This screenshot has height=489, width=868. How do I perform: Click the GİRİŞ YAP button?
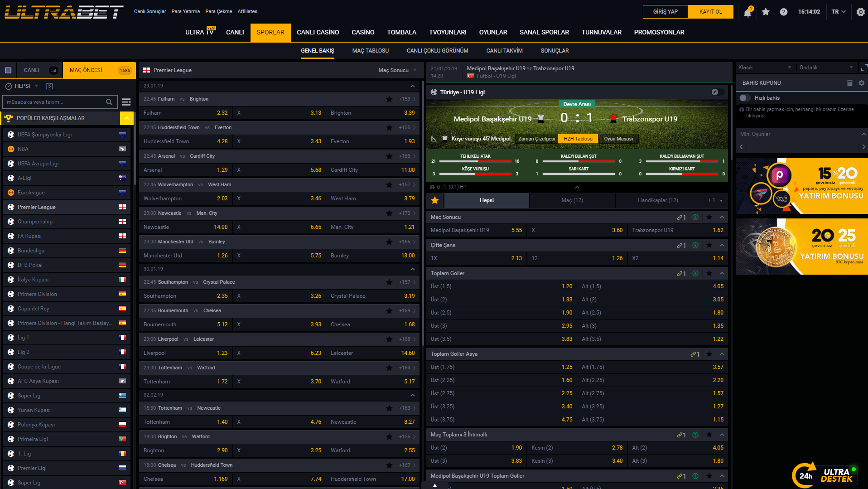click(665, 12)
